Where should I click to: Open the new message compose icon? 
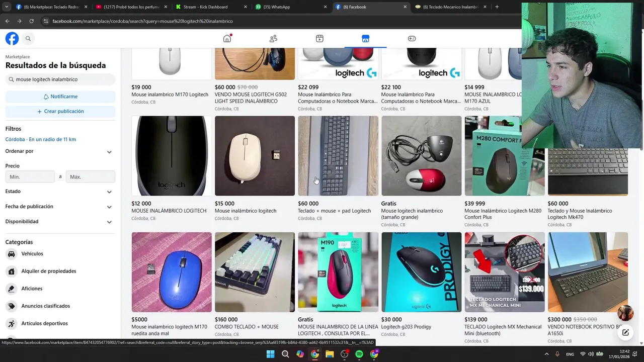tap(625, 332)
